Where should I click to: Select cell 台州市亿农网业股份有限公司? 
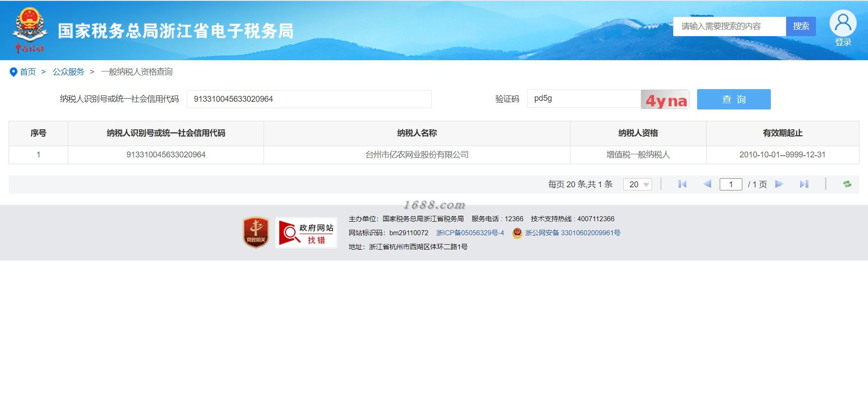(417, 155)
